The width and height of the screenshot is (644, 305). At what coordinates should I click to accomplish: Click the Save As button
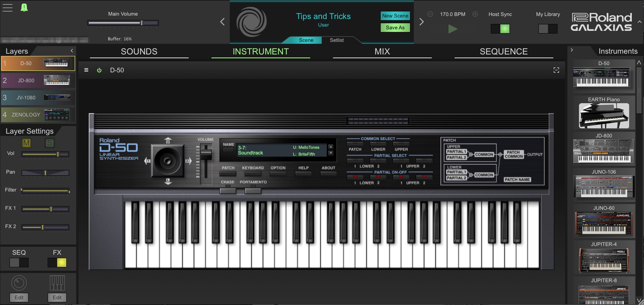[395, 27]
